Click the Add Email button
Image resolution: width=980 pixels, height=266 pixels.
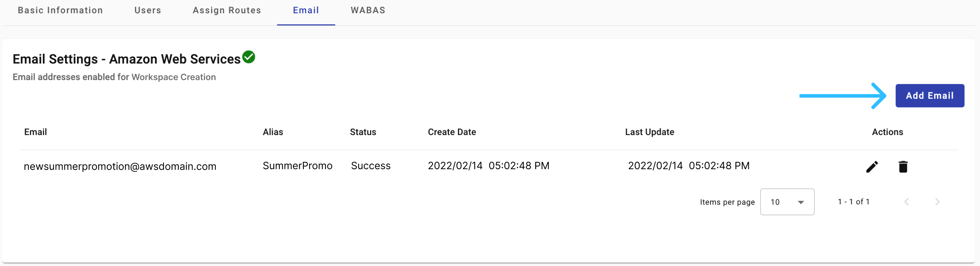(x=930, y=96)
